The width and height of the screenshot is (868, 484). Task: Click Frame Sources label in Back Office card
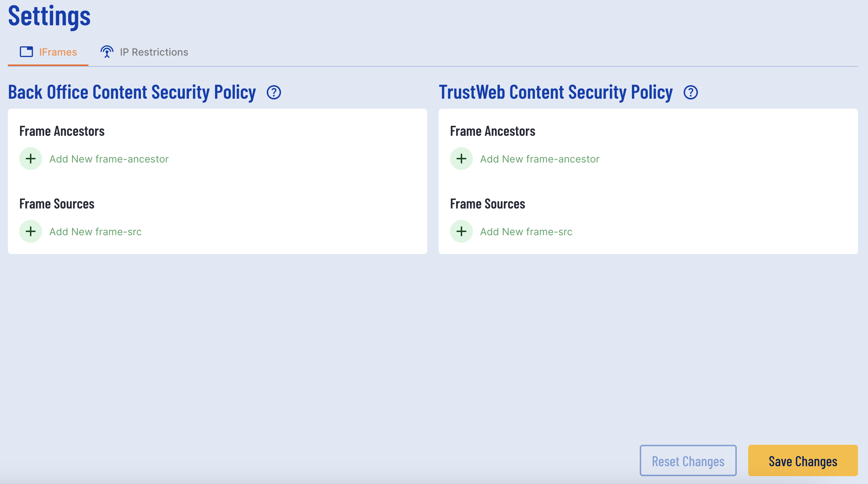point(57,204)
